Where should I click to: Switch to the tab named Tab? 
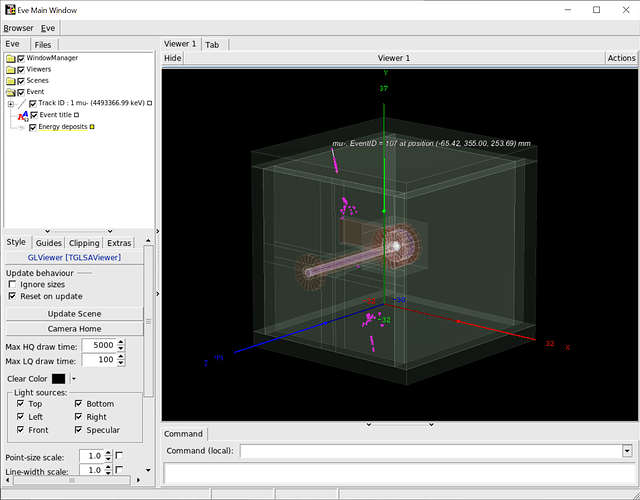pos(212,45)
